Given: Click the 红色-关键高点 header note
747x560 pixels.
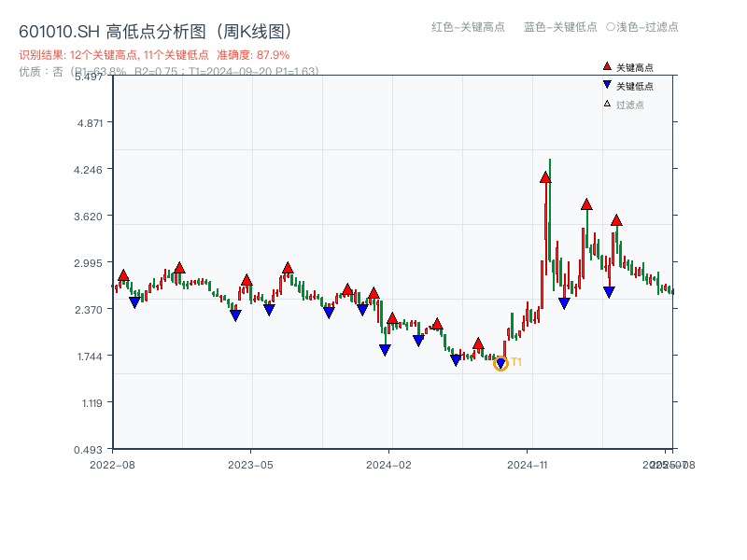Looking at the screenshot, I should tap(468, 27).
